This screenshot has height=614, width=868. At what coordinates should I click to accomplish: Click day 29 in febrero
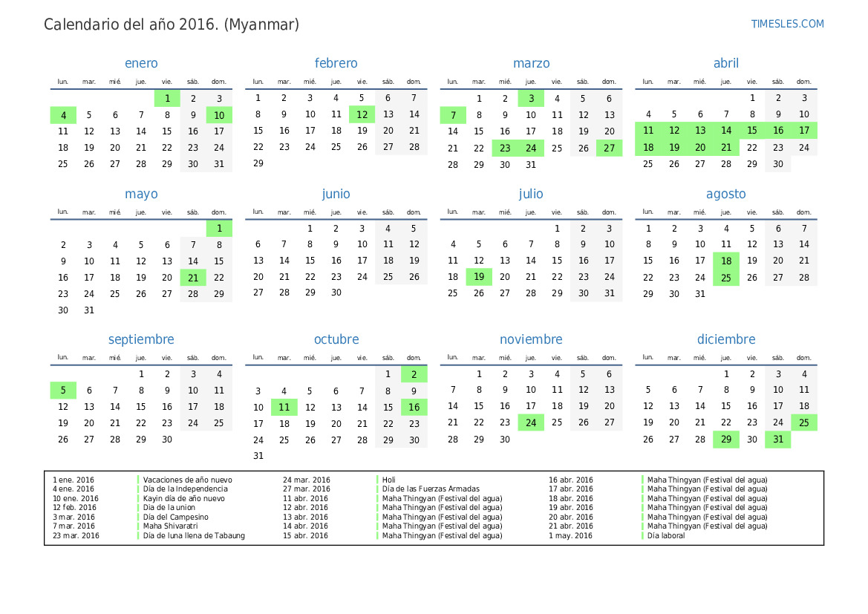258,163
